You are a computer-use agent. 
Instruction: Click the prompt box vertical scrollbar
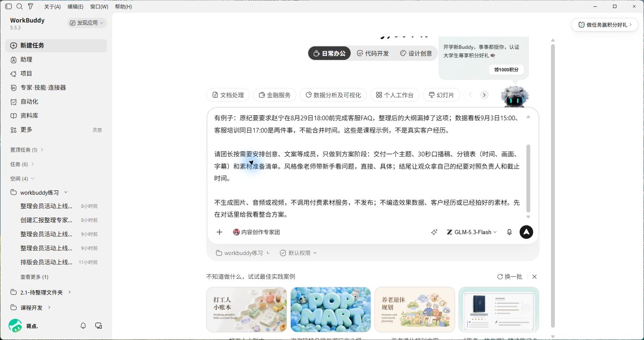[x=528, y=178]
